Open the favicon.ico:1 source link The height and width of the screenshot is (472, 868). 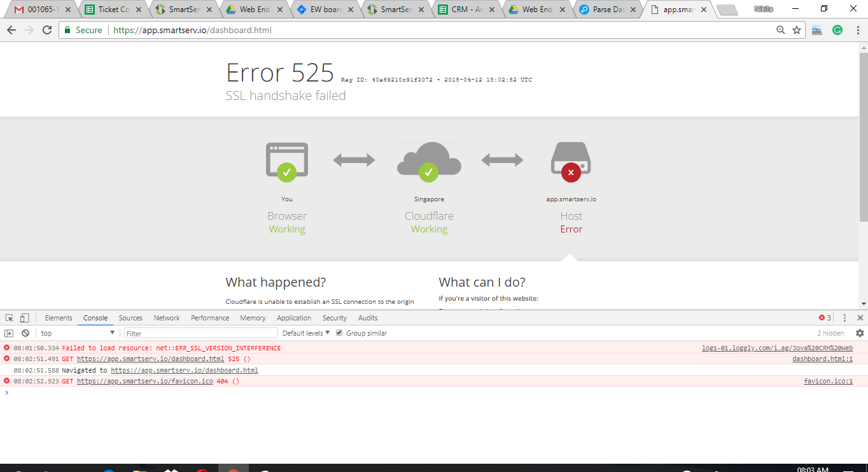pyautogui.click(x=828, y=382)
